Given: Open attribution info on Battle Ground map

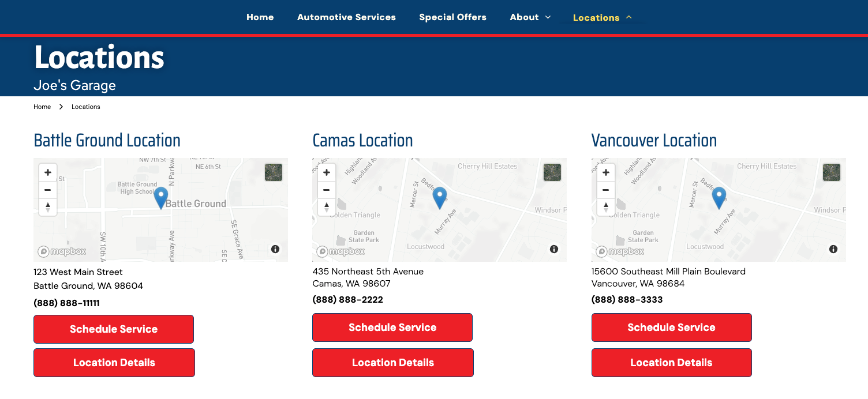Looking at the screenshot, I should tap(275, 249).
